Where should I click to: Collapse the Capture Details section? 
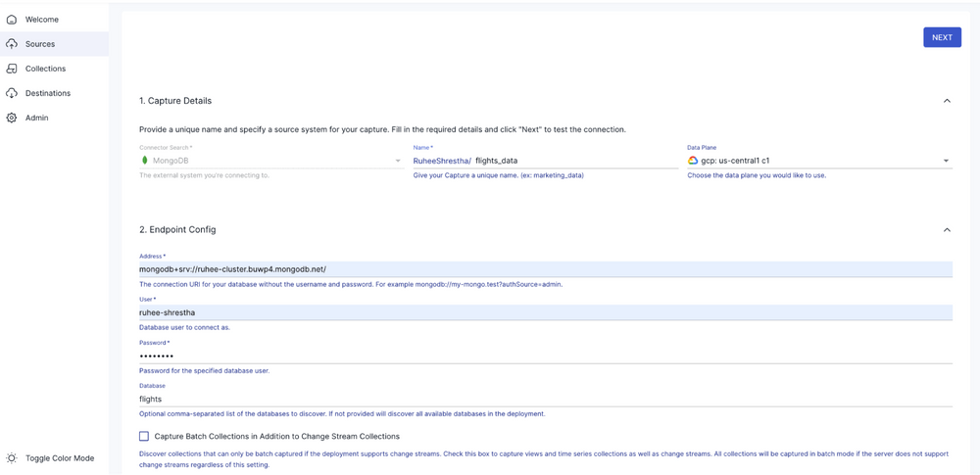click(946, 101)
